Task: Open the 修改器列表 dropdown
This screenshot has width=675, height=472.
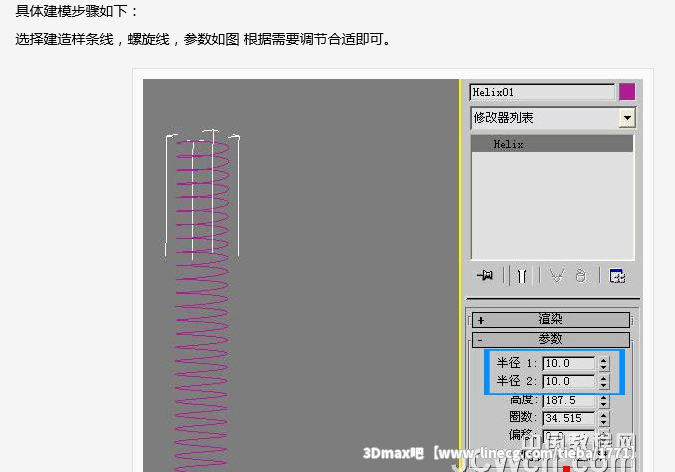Action: coord(627,118)
